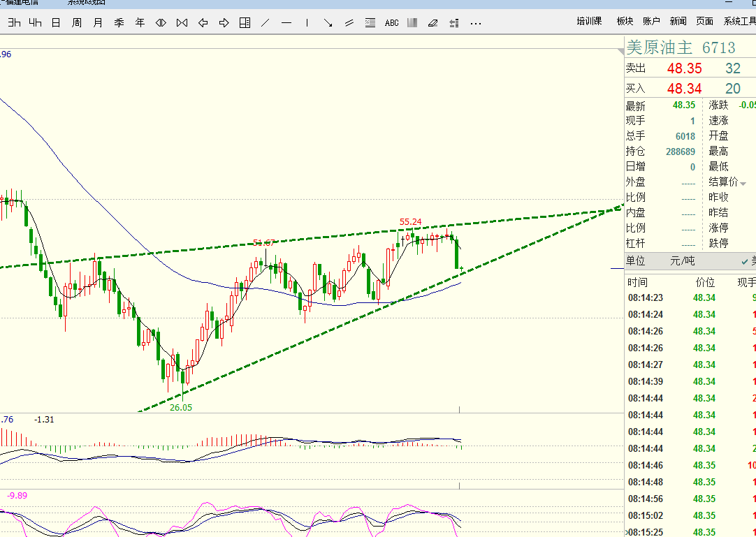756x537 pixels.
Task: Select the horizontal line drawing tool
Action: pos(286,22)
